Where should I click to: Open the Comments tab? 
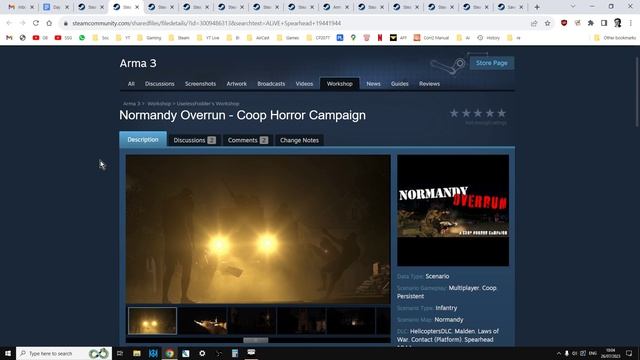[247, 140]
